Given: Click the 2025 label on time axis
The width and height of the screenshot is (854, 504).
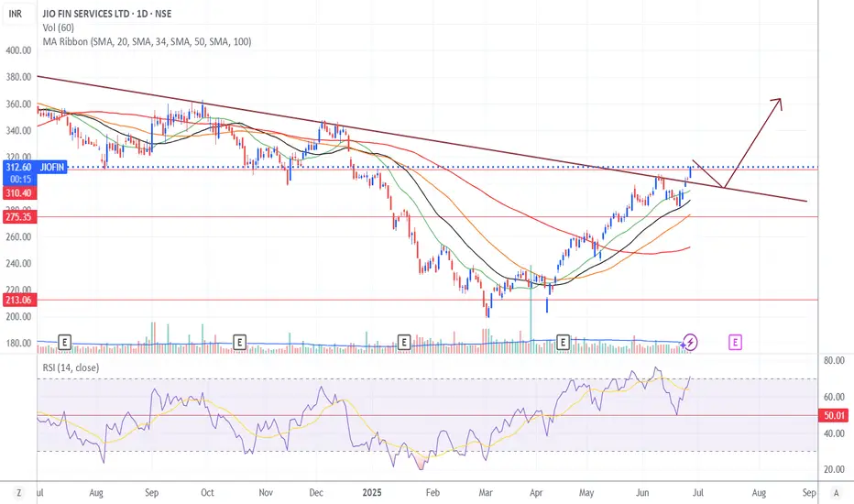Looking at the screenshot, I should pyautogui.click(x=372, y=493).
